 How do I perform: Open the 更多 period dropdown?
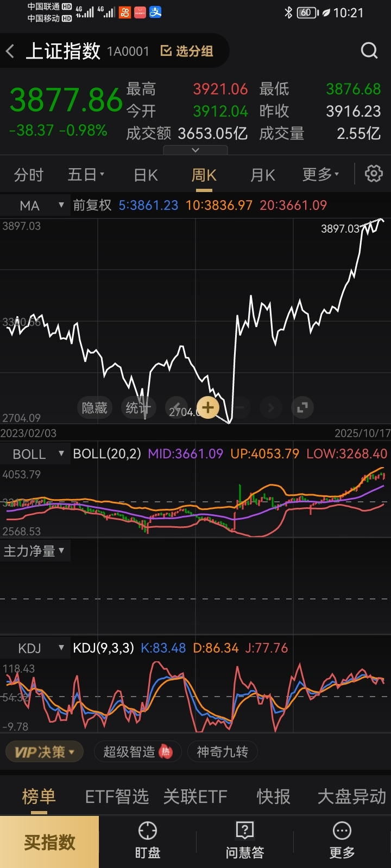tap(320, 175)
